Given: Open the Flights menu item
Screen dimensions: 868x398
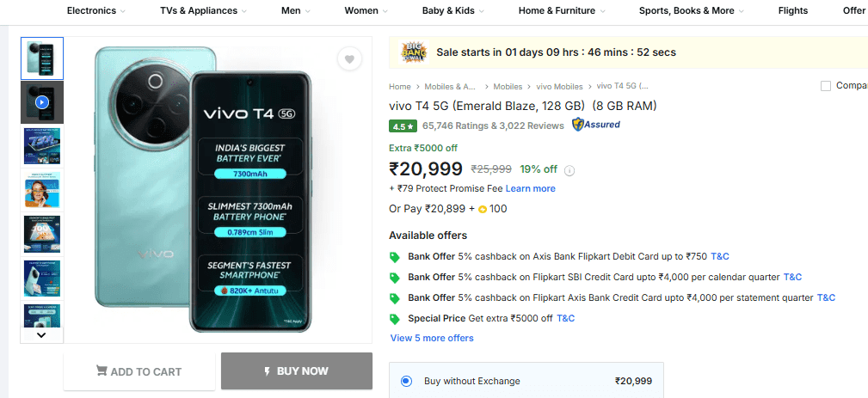Looking at the screenshot, I should [792, 10].
